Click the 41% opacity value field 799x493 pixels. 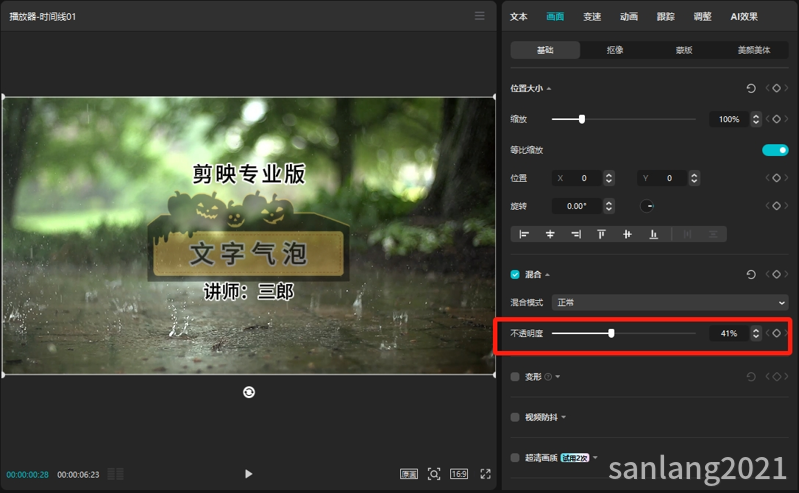(x=729, y=333)
